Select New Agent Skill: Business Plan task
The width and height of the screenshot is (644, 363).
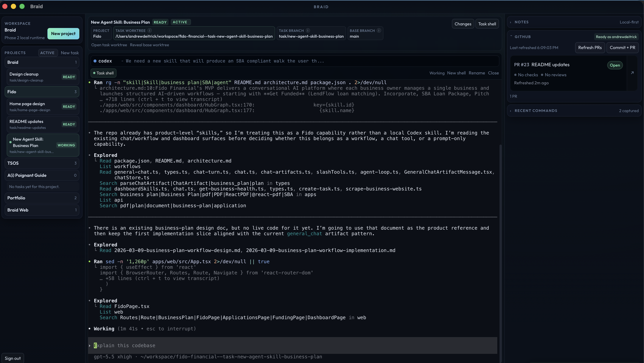(x=43, y=145)
